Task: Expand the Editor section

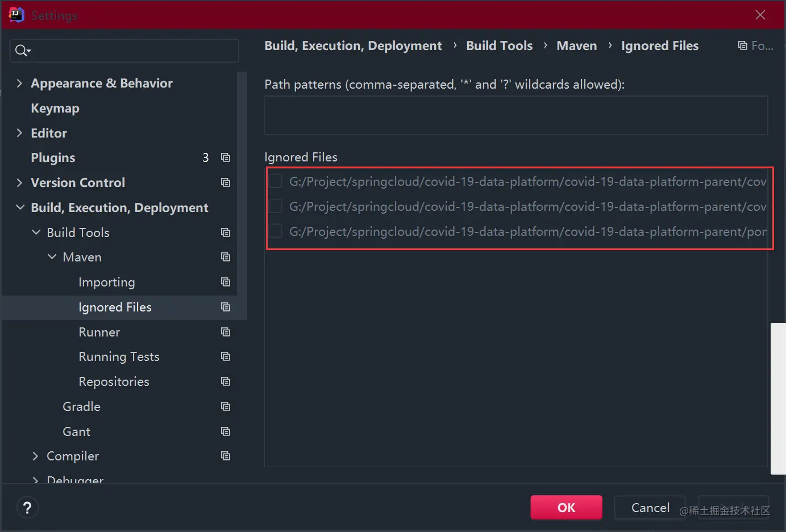Action: [20, 133]
